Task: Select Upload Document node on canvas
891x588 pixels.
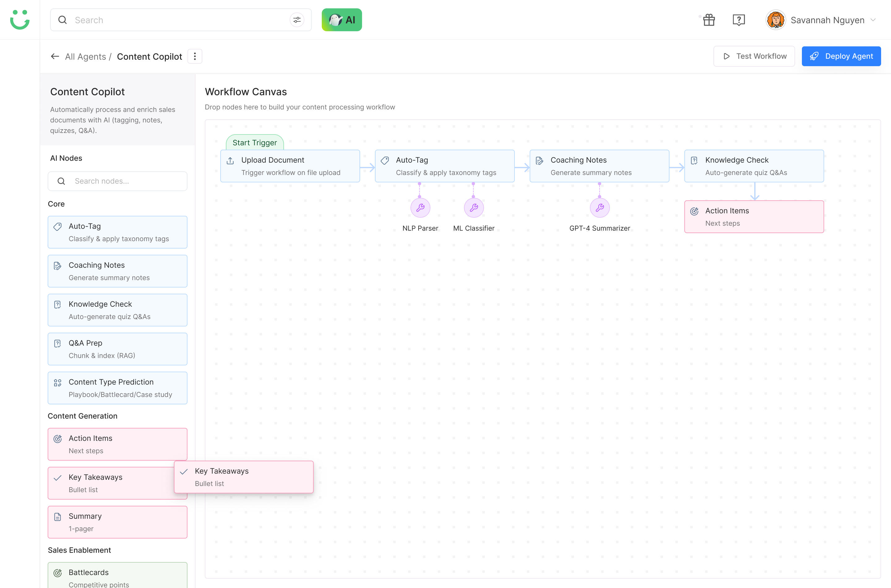Action: tap(290, 166)
